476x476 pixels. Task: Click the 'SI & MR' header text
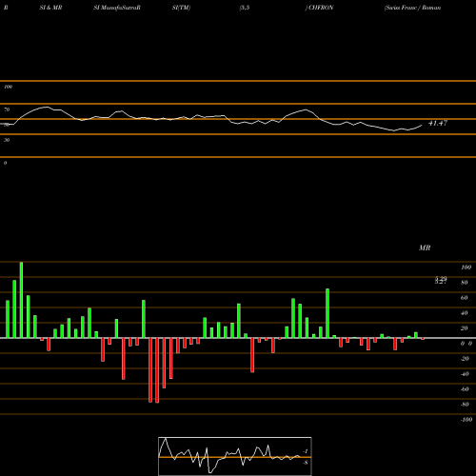pos(50,8)
